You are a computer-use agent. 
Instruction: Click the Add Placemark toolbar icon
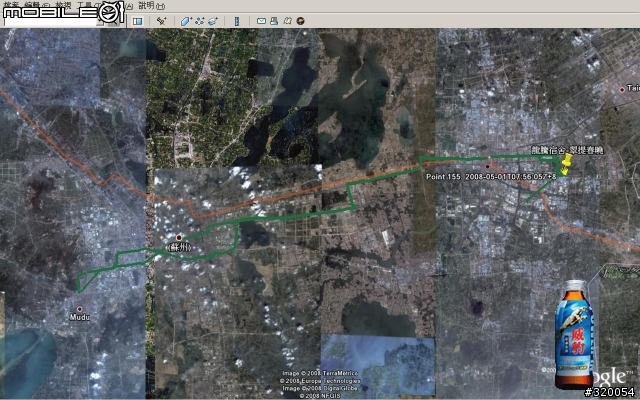[162, 21]
